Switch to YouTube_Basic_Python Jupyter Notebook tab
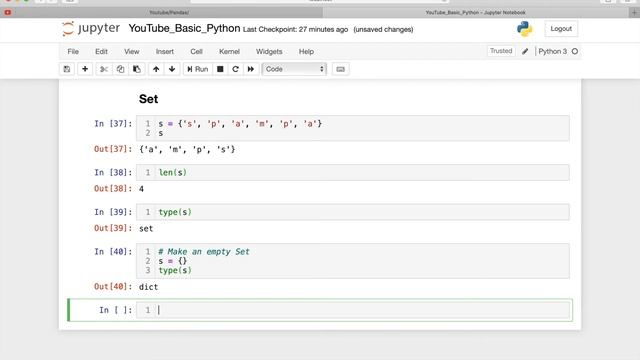The image size is (640, 360). [x=476, y=13]
